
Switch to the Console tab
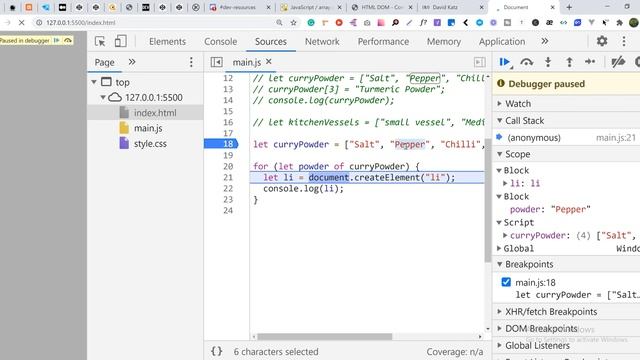[x=220, y=41]
